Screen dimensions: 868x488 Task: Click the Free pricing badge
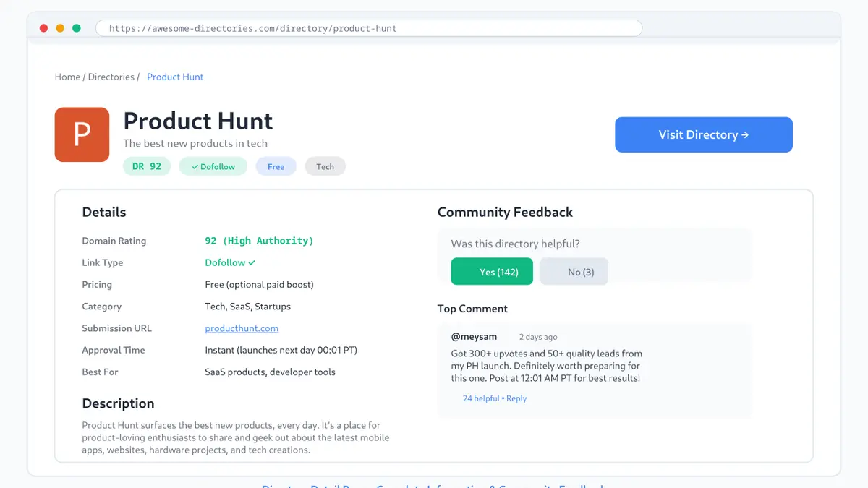tap(276, 166)
